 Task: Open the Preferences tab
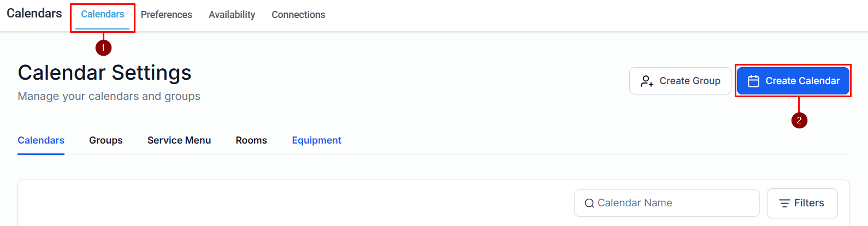(166, 15)
